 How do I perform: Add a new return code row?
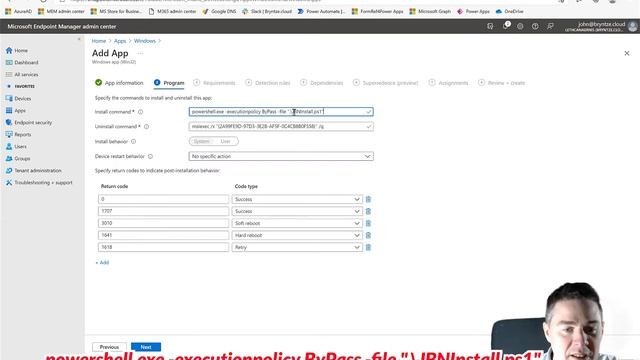(x=102, y=262)
